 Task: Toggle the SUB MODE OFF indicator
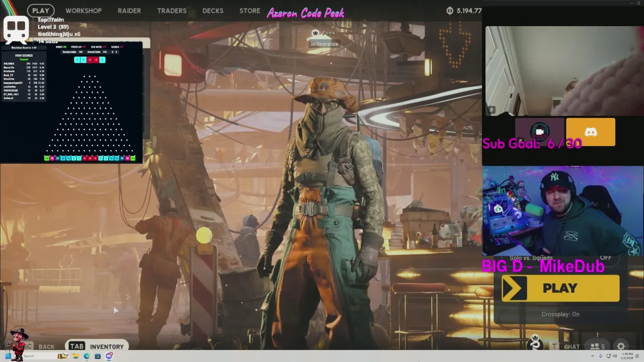pos(99,47)
